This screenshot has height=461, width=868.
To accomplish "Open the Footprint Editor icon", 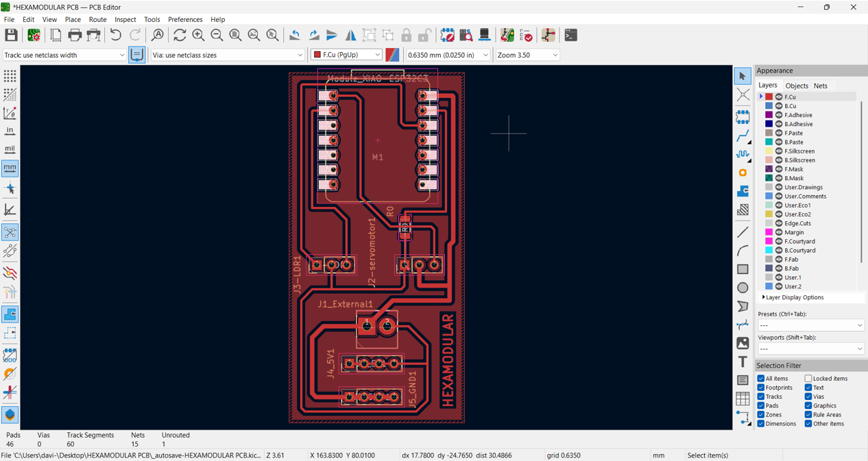I will point(447,35).
